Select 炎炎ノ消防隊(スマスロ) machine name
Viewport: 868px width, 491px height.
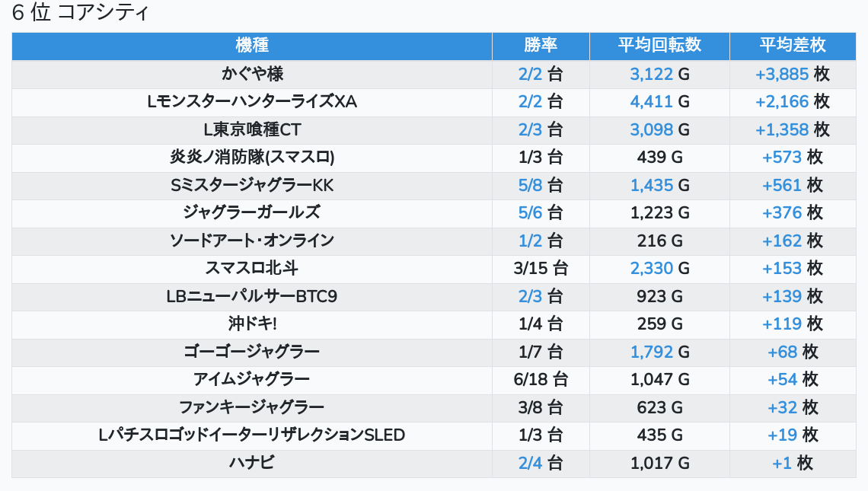point(252,158)
